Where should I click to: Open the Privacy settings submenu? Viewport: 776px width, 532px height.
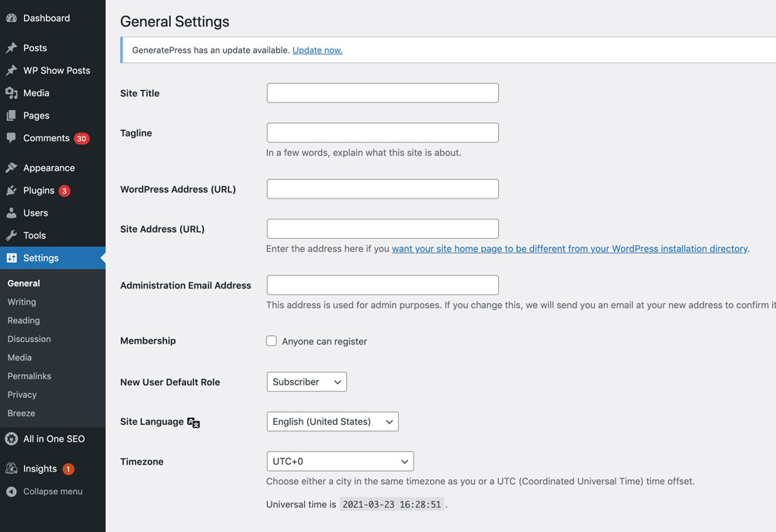[23, 395]
